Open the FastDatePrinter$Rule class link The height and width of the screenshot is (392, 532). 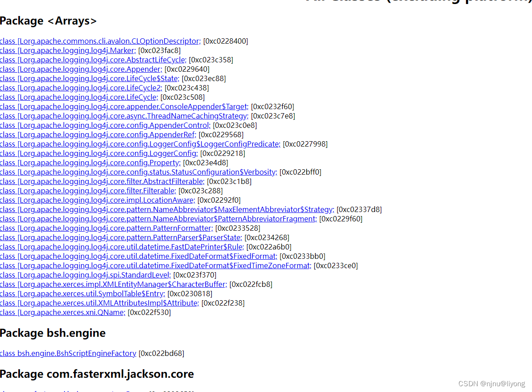(x=122, y=247)
